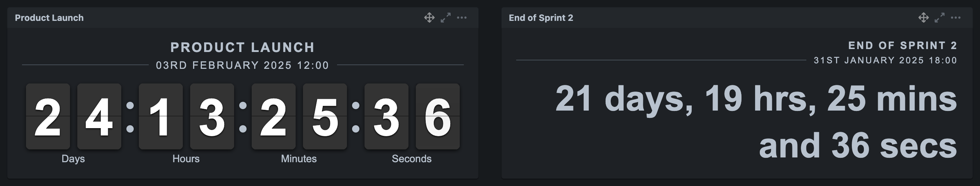This screenshot has height=186, width=980.
Task: Open the End of Sprint 2 options menu
Action: tap(955, 18)
